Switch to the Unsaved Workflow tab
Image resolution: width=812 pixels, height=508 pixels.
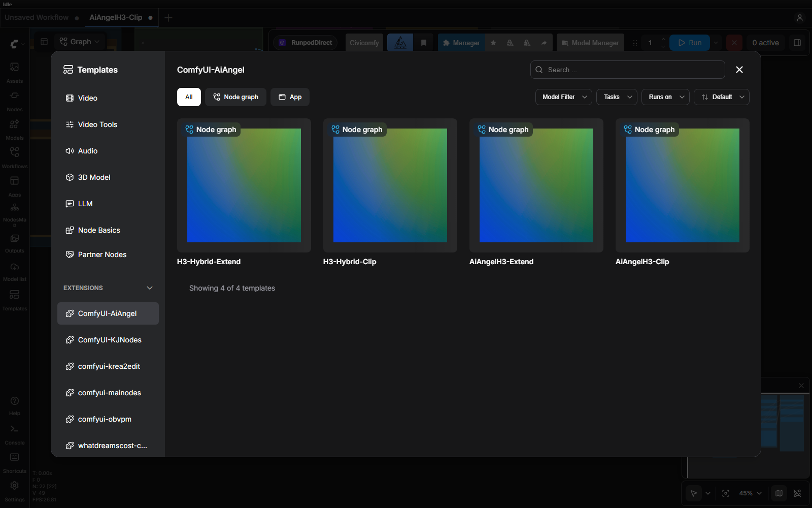(42, 17)
